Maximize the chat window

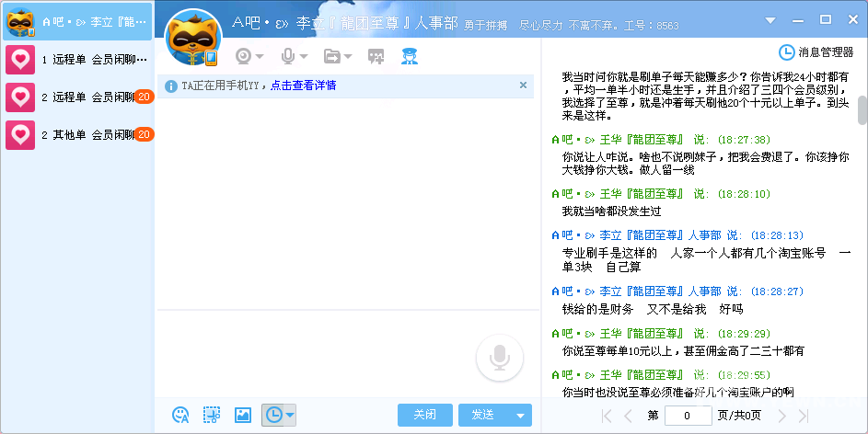pyautogui.click(x=826, y=19)
